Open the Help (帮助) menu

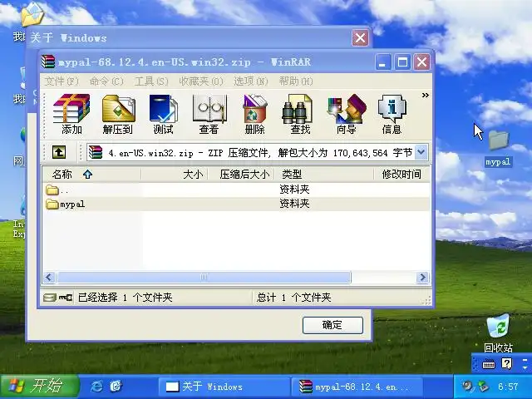pyautogui.click(x=296, y=81)
